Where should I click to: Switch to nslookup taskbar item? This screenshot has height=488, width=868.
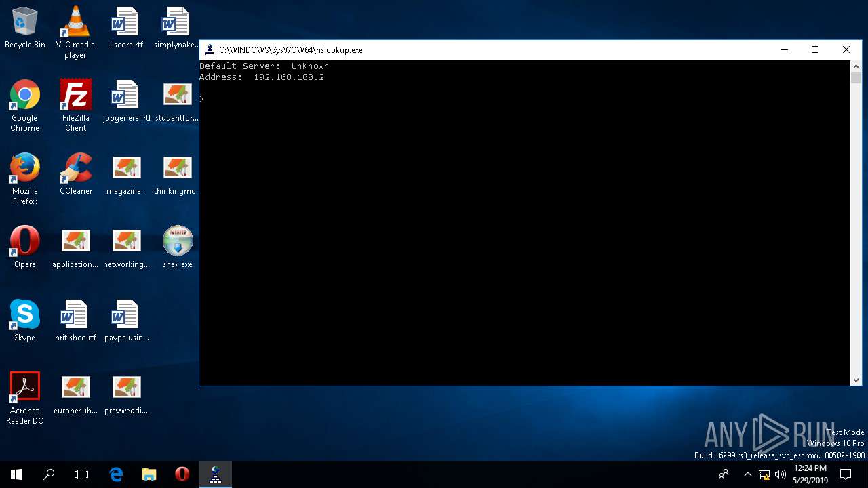(216, 474)
